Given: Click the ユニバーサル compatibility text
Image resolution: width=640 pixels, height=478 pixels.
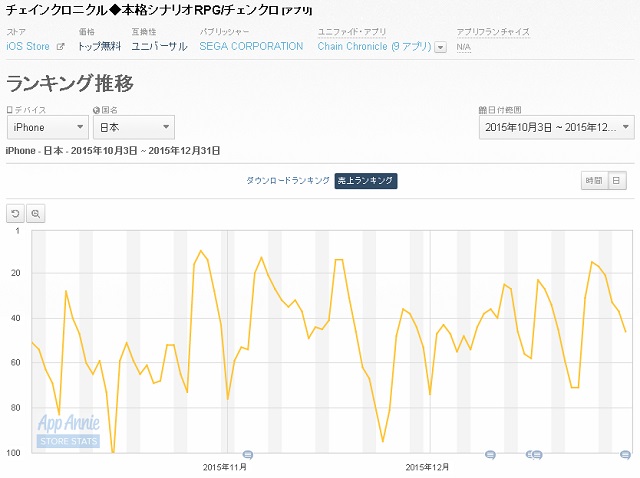Looking at the screenshot, I should [x=159, y=47].
